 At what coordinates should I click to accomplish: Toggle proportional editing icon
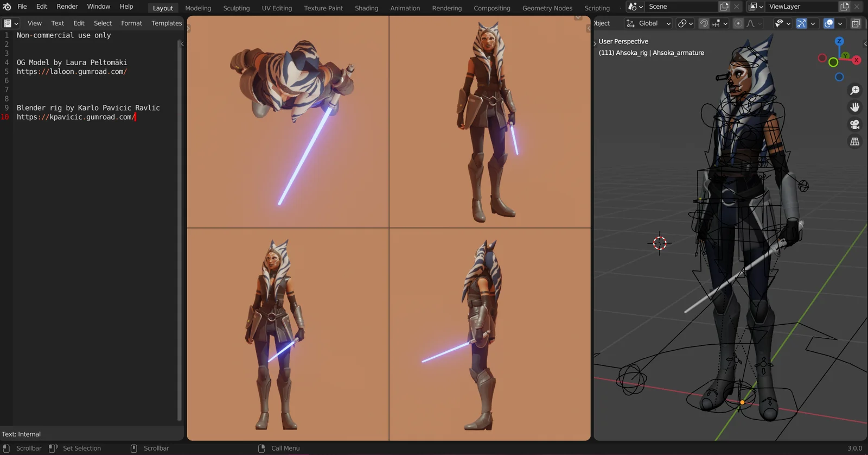coord(738,23)
